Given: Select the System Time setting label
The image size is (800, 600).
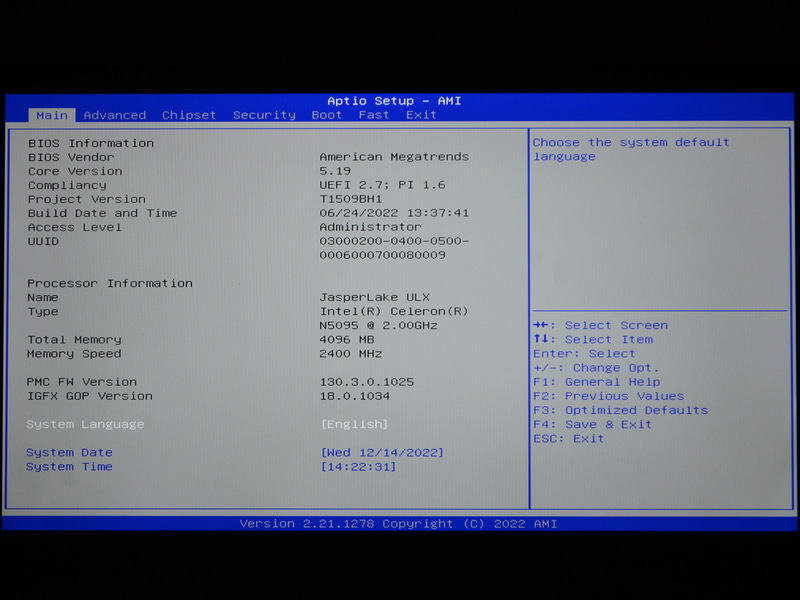Looking at the screenshot, I should pos(69,467).
